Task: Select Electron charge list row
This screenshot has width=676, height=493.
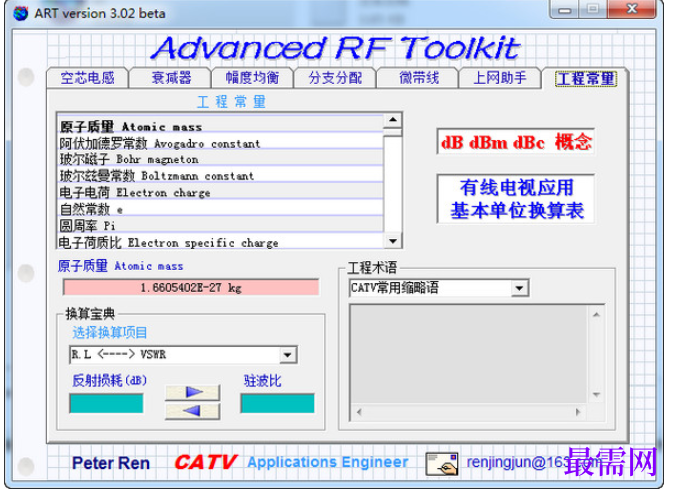Action: pos(220,192)
